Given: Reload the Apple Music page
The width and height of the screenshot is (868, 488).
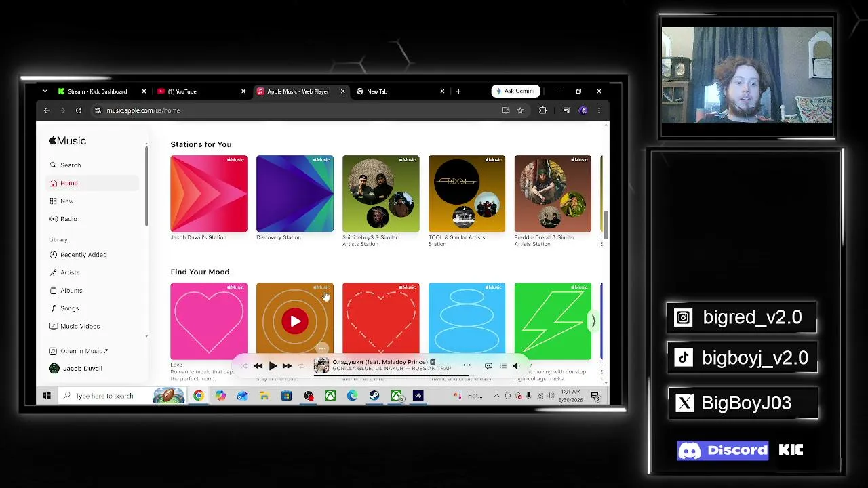Looking at the screenshot, I should tap(79, 110).
